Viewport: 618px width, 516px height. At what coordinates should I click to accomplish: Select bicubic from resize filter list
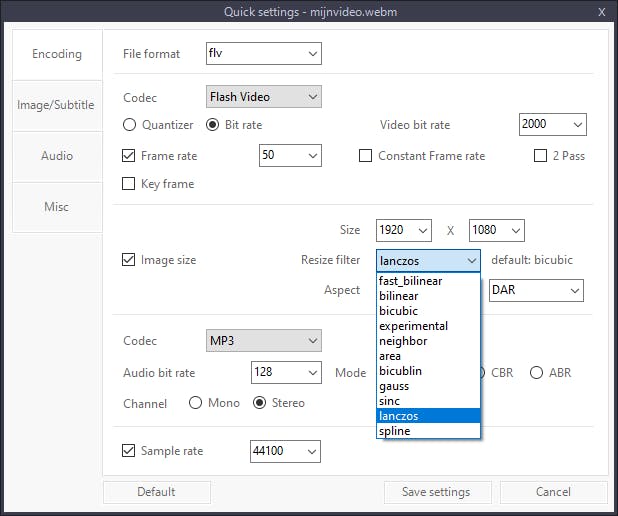point(399,311)
